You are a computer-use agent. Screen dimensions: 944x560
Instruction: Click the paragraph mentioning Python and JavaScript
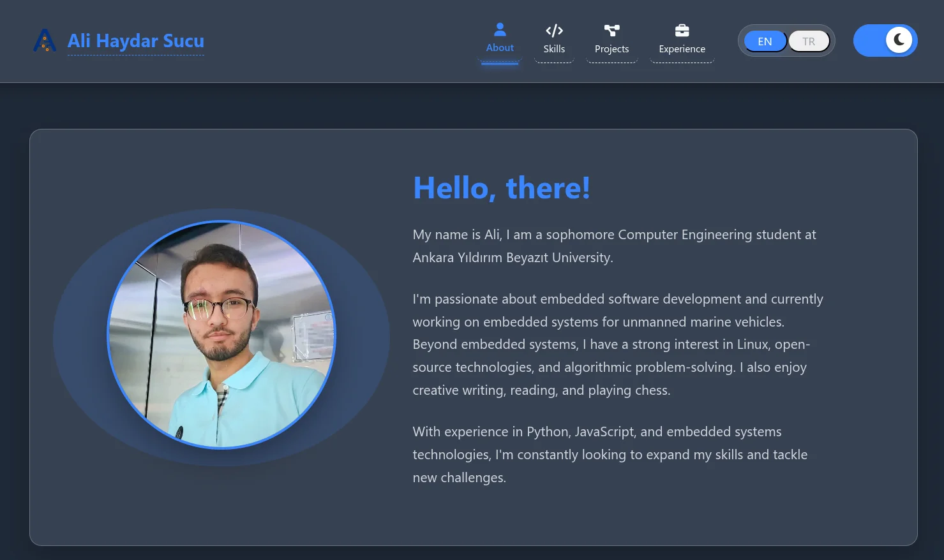coord(610,455)
